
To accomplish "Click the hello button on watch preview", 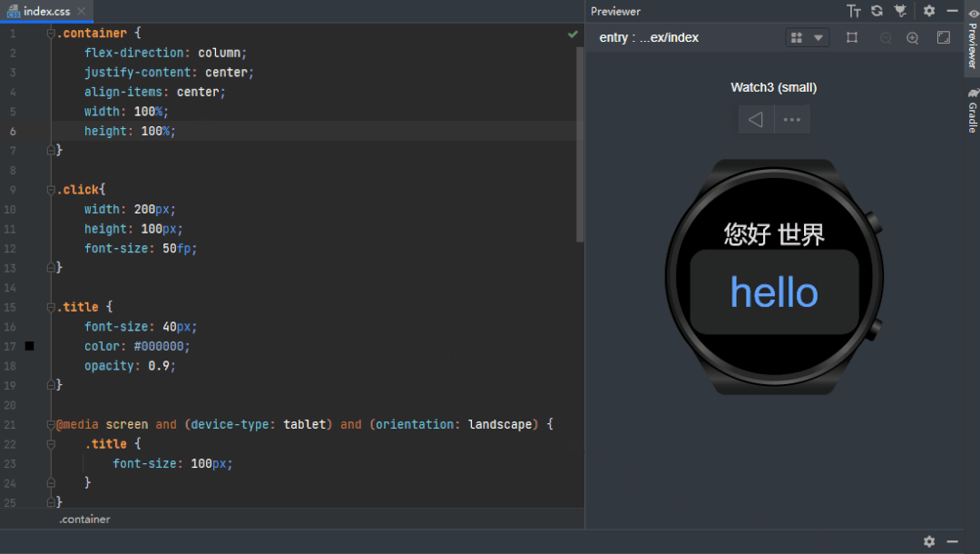I will [x=774, y=292].
